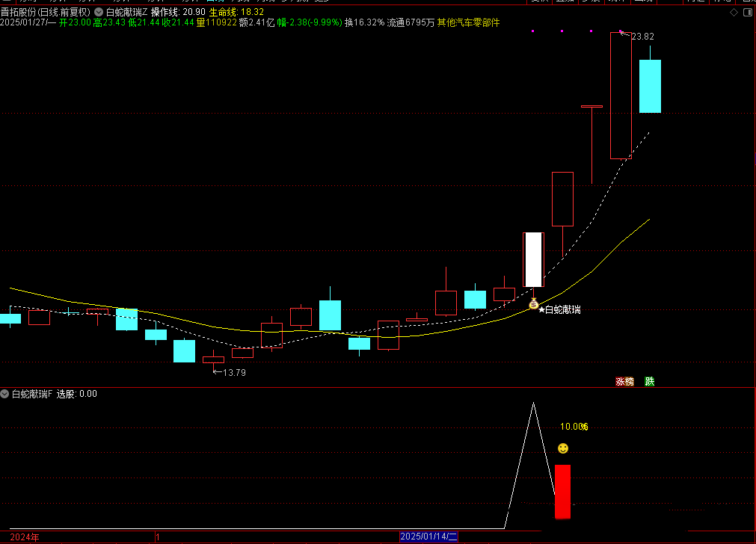
Task: Select the last cyan candlestick on the right
Action: (650, 86)
